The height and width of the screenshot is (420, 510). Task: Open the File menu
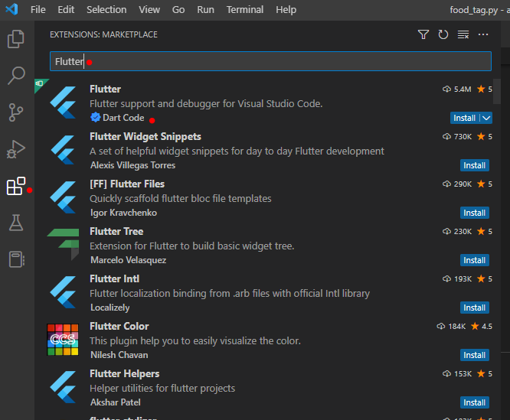tap(38, 10)
